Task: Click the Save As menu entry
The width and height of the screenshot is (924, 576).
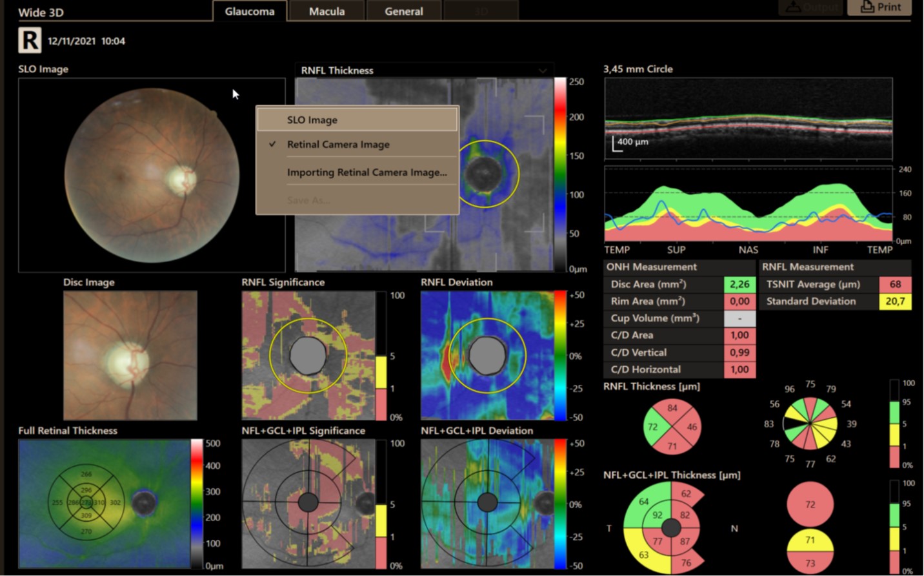Action: tap(308, 200)
